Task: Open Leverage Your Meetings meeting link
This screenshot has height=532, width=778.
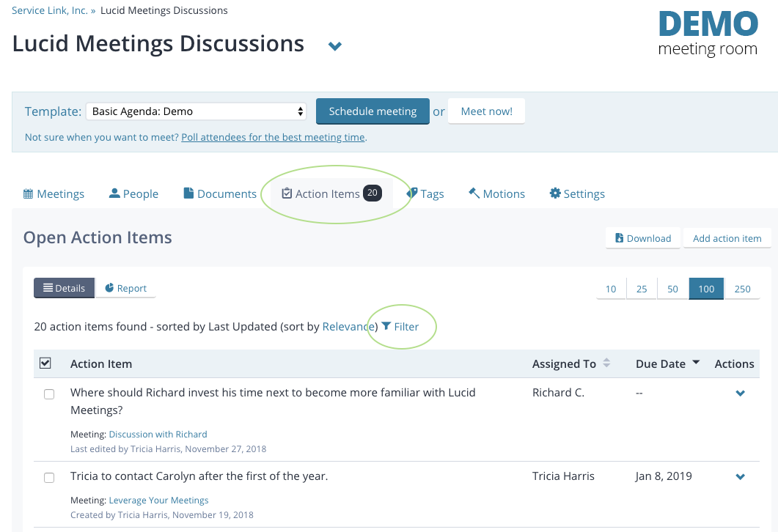Action: (158, 500)
